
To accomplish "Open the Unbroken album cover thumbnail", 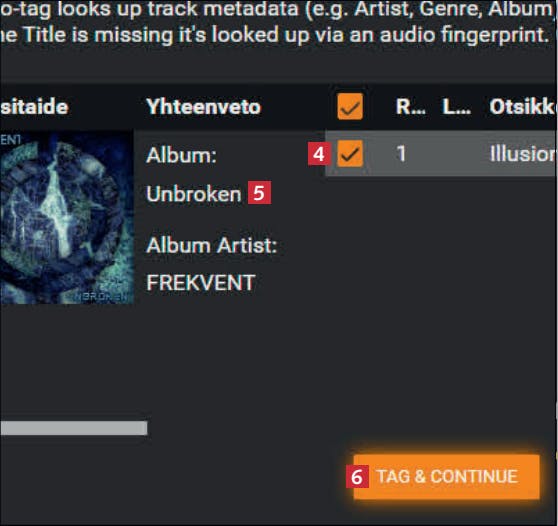I will [67, 217].
